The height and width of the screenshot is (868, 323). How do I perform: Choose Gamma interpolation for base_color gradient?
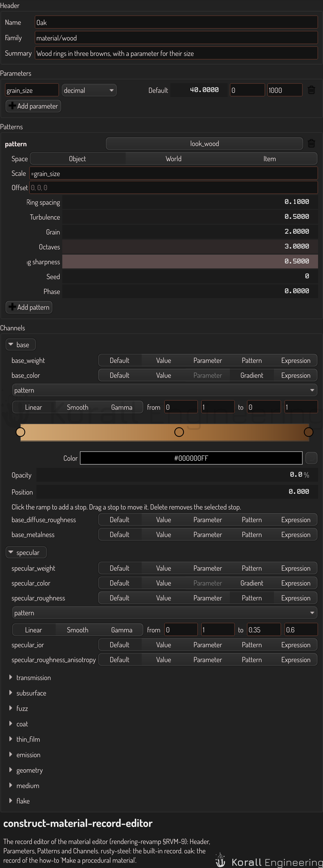pos(122,407)
